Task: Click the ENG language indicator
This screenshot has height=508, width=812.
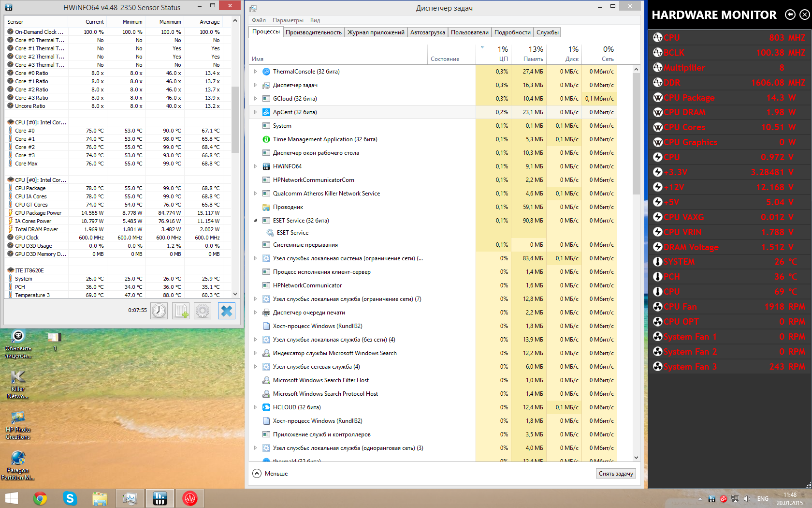Action: pyautogui.click(x=763, y=499)
